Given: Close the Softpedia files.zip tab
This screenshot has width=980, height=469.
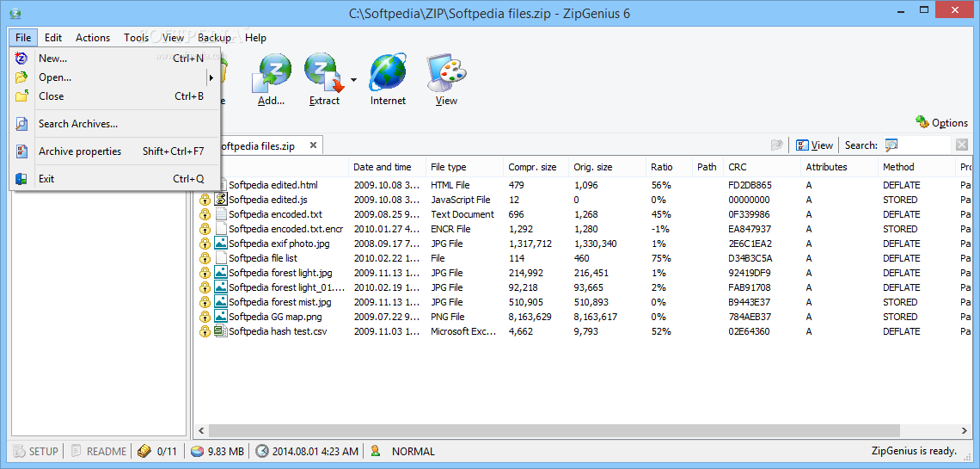Looking at the screenshot, I should click(313, 145).
